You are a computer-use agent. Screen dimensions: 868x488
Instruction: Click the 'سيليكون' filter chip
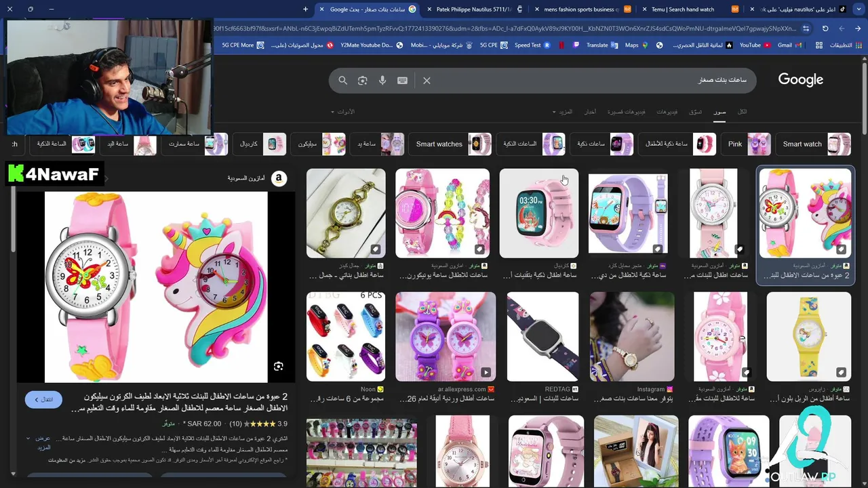(320, 144)
